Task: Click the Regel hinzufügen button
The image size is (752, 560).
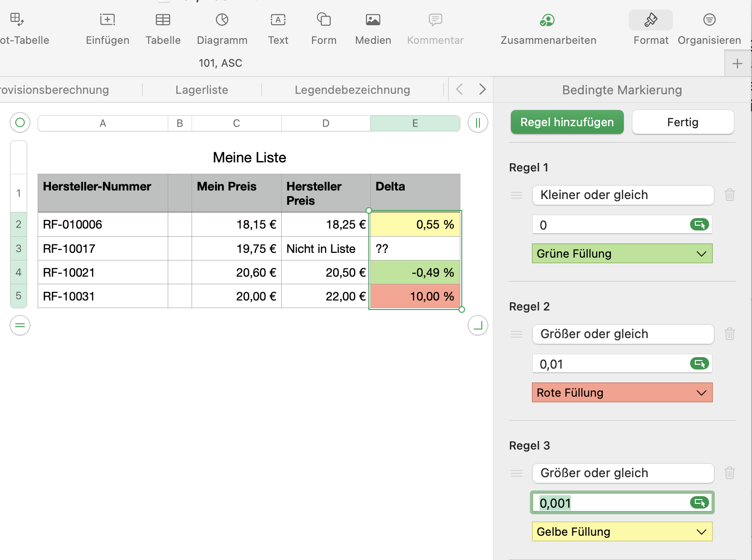Action: click(x=567, y=122)
